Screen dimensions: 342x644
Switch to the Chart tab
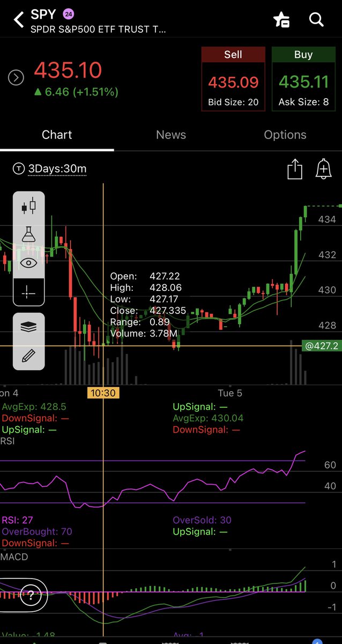click(x=57, y=135)
